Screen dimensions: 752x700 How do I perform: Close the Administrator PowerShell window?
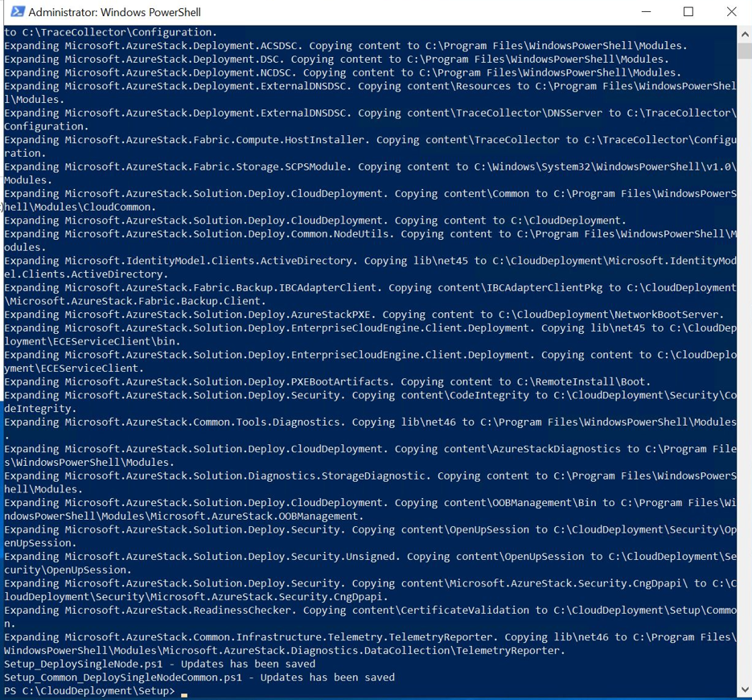[x=731, y=11]
